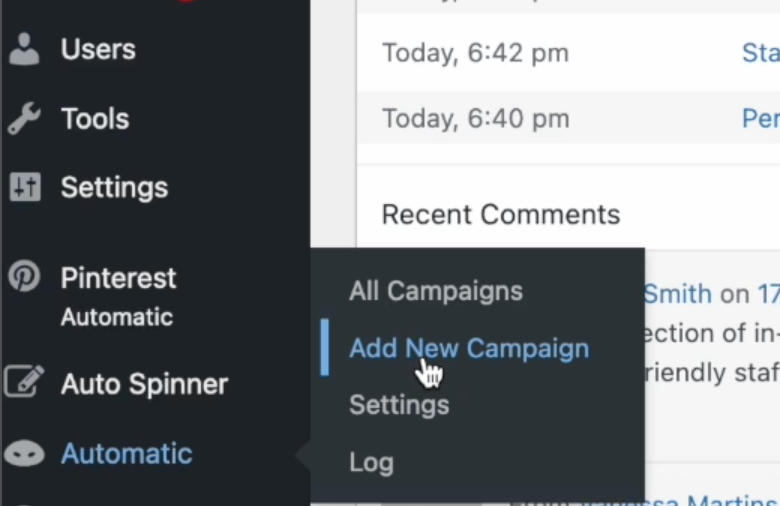The image size is (780, 506).
Task: Click the Pinterest logo icon
Action: [x=24, y=277]
